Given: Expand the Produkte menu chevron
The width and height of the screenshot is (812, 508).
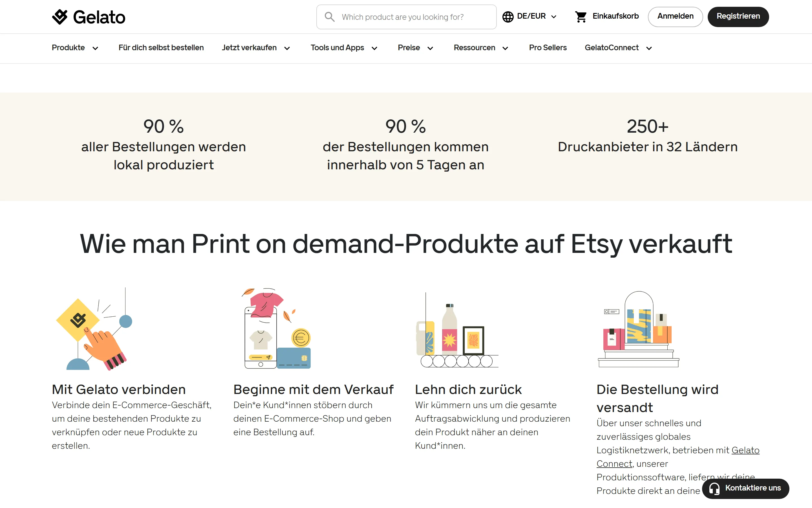Looking at the screenshot, I should (95, 48).
